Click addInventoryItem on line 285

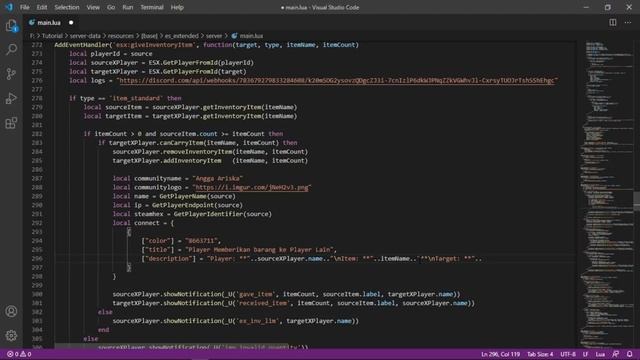pyautogui.click(x=192, y=161)
